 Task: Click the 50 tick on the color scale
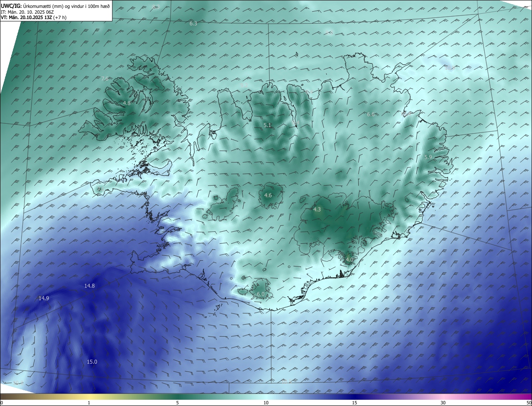click(529, 403)
